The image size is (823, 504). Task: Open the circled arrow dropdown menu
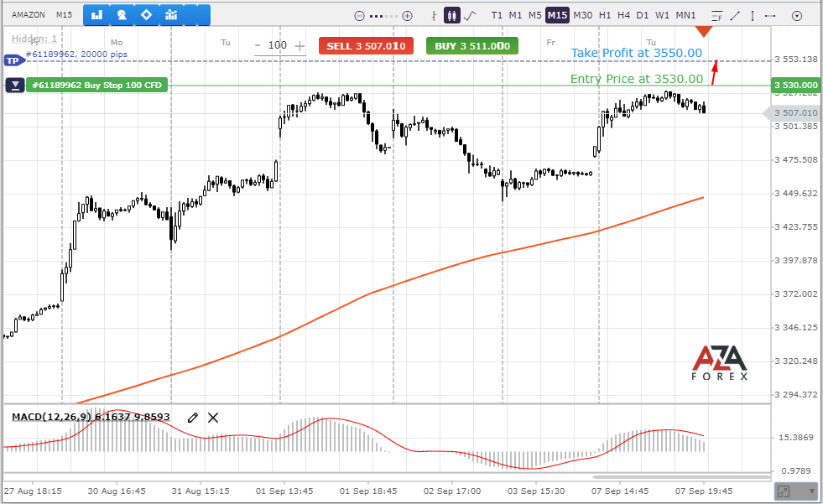point(797,16)
